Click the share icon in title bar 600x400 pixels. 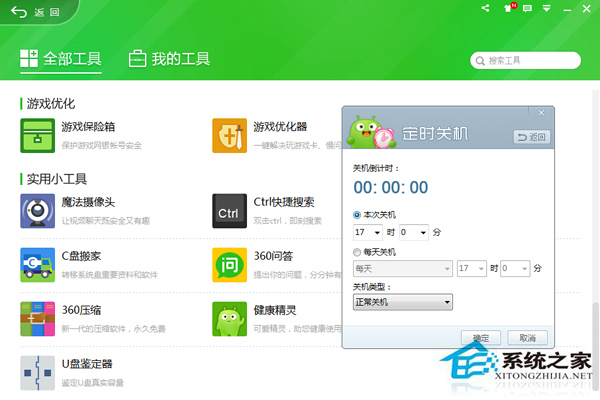(x=486, y=8)
